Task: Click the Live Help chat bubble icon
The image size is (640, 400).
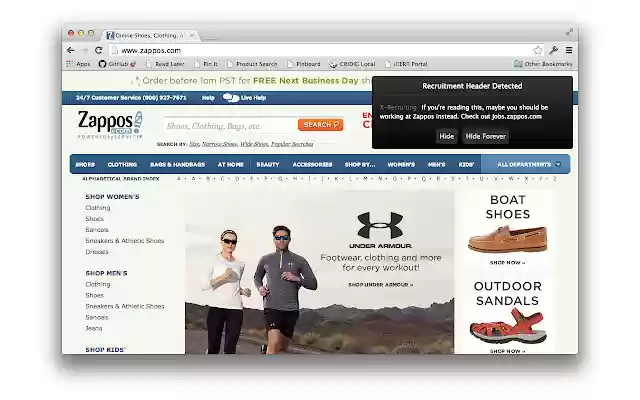Action: 231,98
